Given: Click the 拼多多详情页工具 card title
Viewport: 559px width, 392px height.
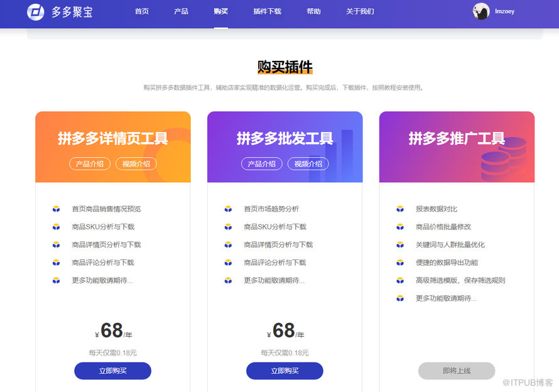Looking at the screenshot, I should (112, 138).
